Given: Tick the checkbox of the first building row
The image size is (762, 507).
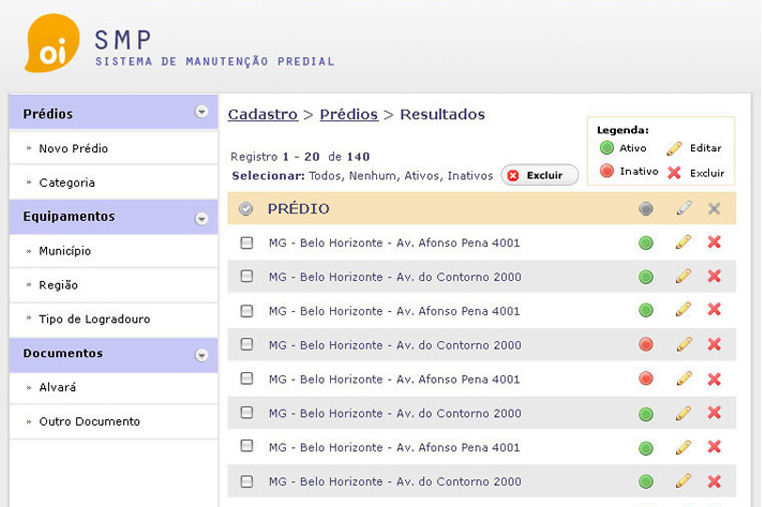Looking at the screenshot, I should tap(247, 243).
